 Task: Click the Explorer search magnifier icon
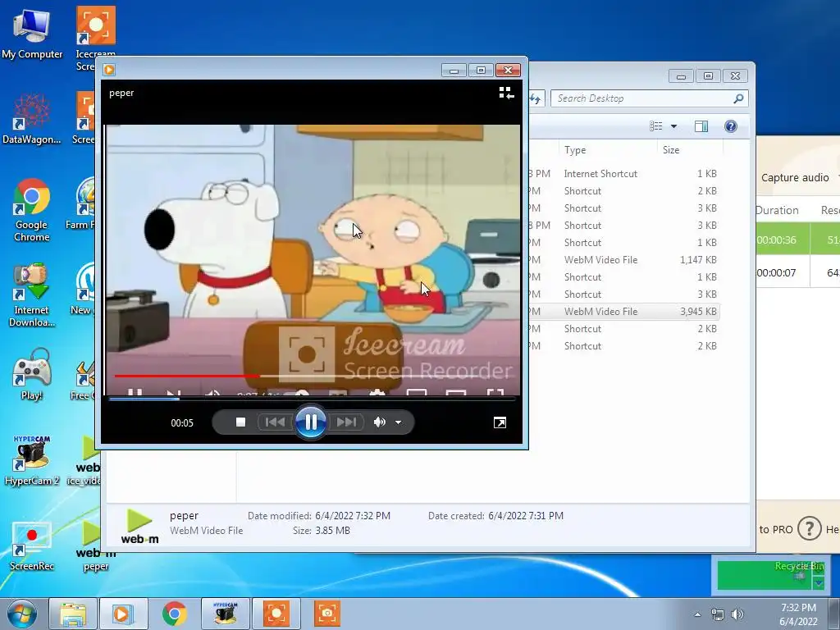click(739, 98)
